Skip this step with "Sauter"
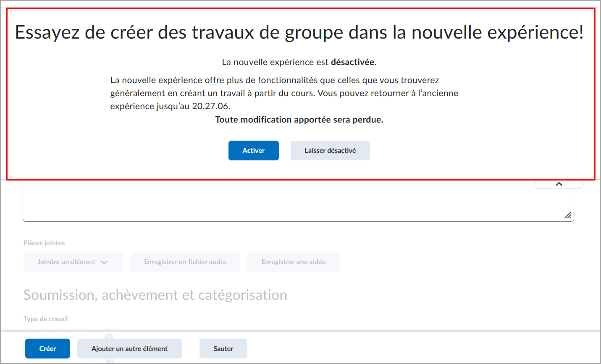601x364 pixels. [x=223, y=348]
